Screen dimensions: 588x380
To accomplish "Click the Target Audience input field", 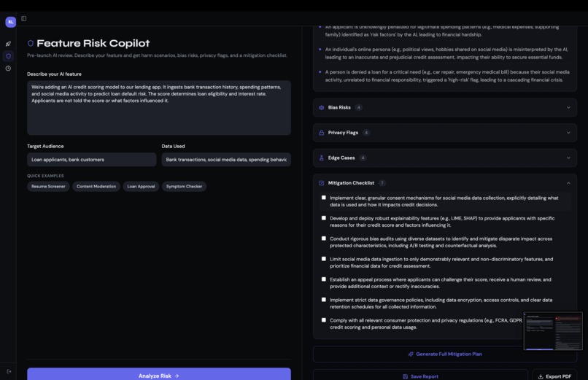I will (91, 160).
